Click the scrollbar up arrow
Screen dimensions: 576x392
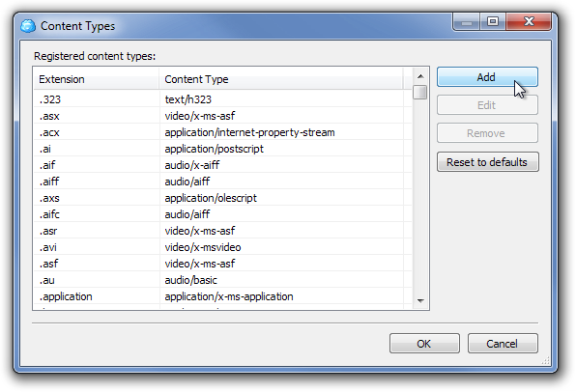(x=420, y=76)
